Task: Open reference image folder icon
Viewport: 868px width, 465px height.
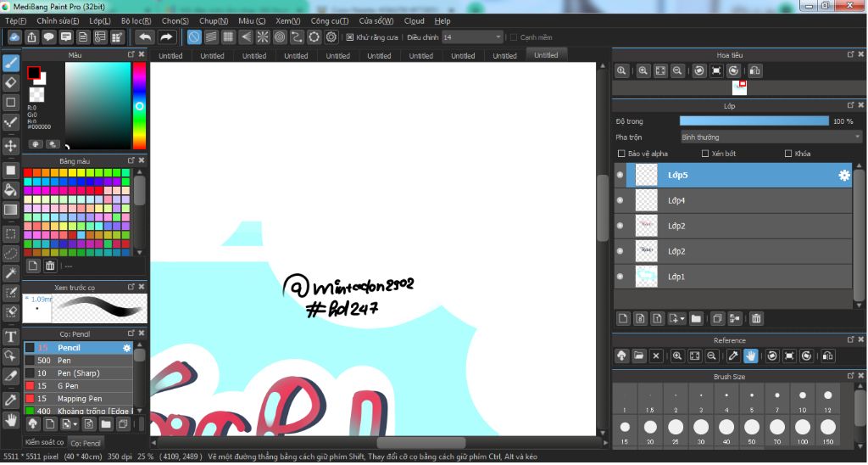Action: click(639, 356)
